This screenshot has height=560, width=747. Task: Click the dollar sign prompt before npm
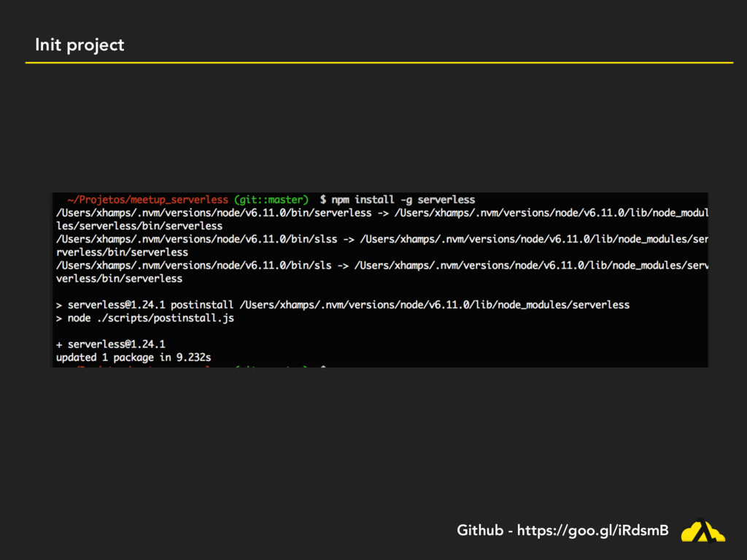[323, 199]
